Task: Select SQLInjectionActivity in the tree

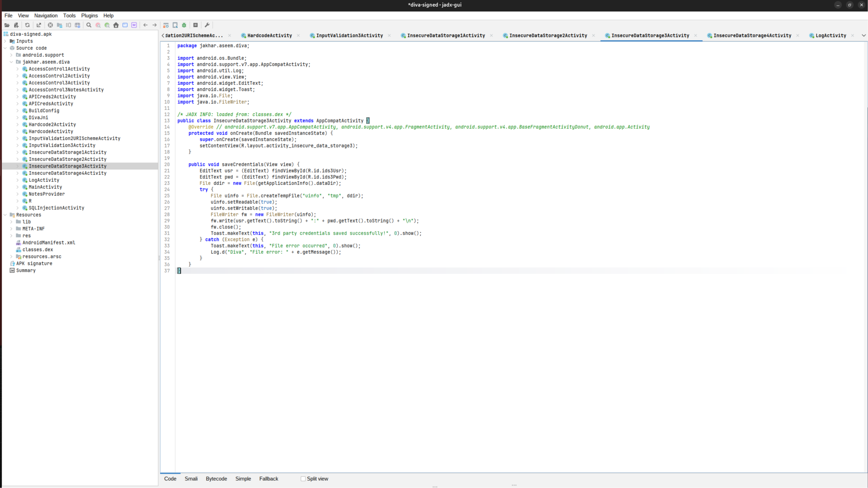Action: 56,208
